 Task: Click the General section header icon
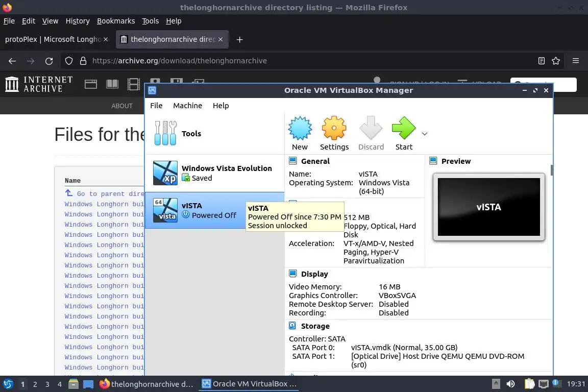pos(293,161)
